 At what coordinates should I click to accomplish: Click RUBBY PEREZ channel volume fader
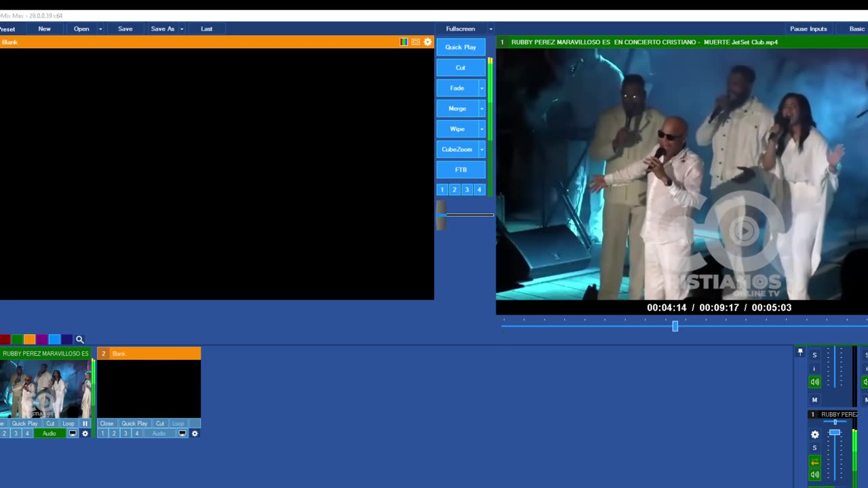pos(835,432)
